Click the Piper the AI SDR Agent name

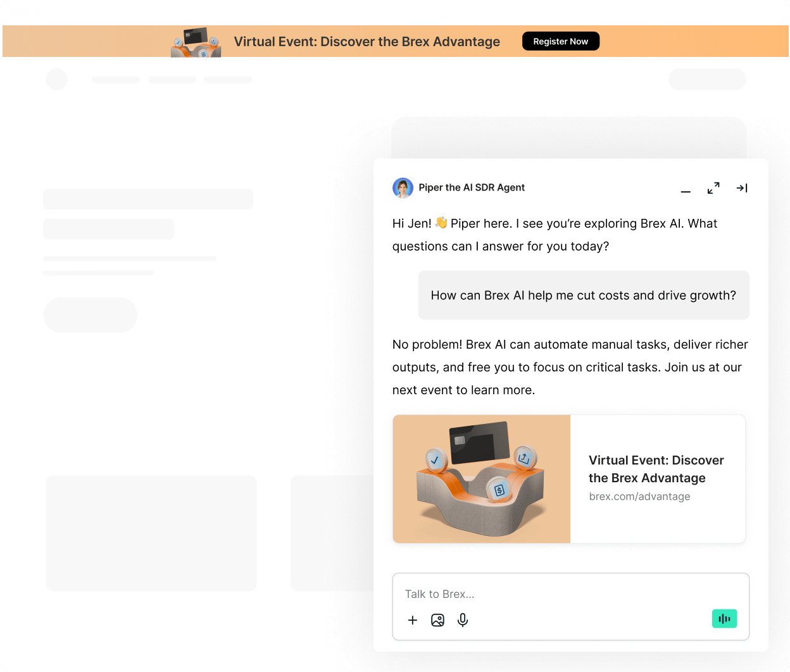472,187
